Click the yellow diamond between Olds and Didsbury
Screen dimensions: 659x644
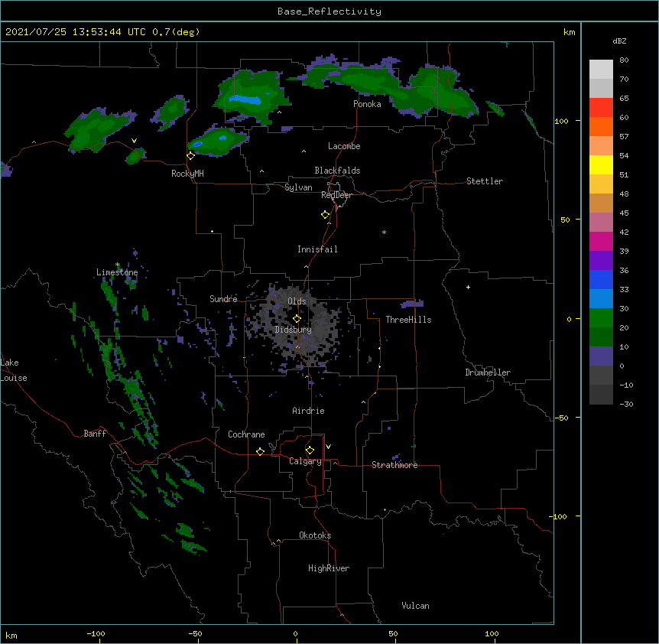point(297,319)
